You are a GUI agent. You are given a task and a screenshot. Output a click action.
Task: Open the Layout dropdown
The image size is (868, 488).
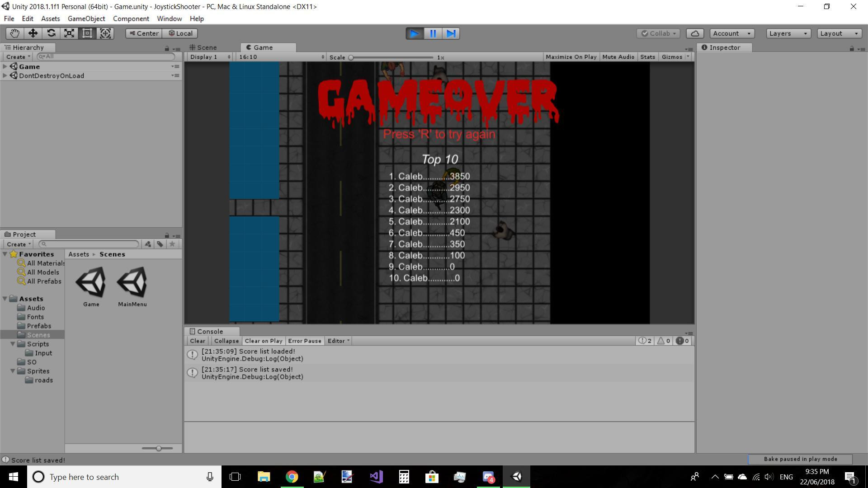840,33
